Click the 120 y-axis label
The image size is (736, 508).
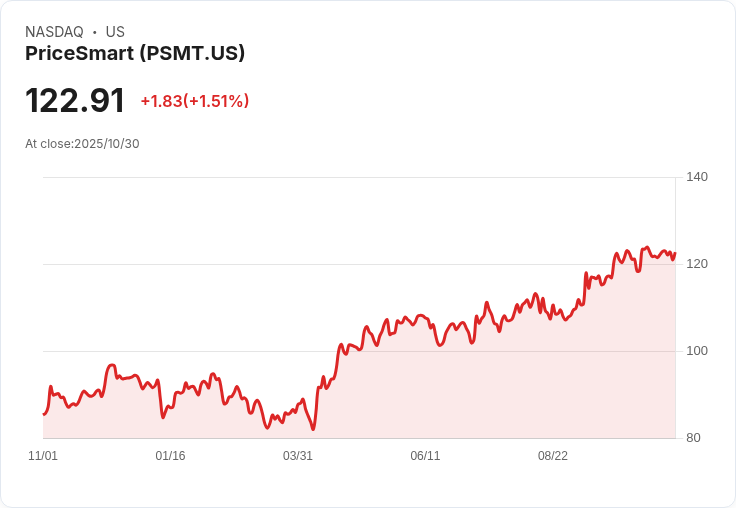coord(697,264)
